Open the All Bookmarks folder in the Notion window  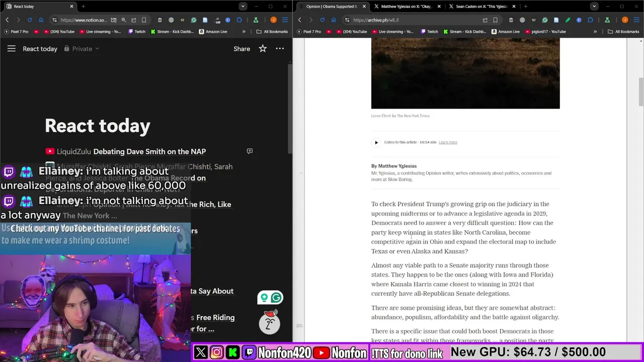272,32
